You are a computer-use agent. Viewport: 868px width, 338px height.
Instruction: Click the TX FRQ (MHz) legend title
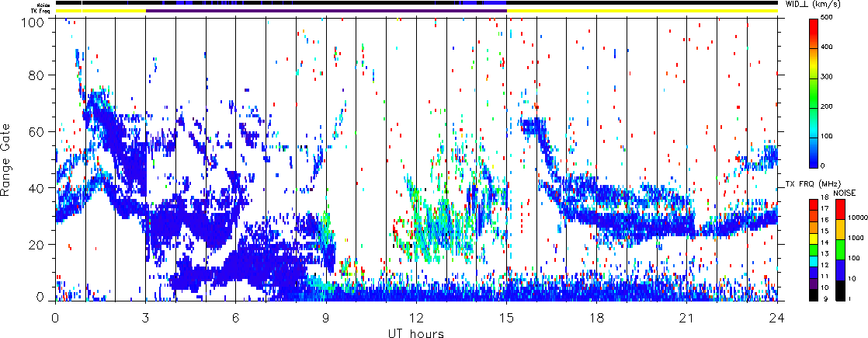(x=813, y=184)
